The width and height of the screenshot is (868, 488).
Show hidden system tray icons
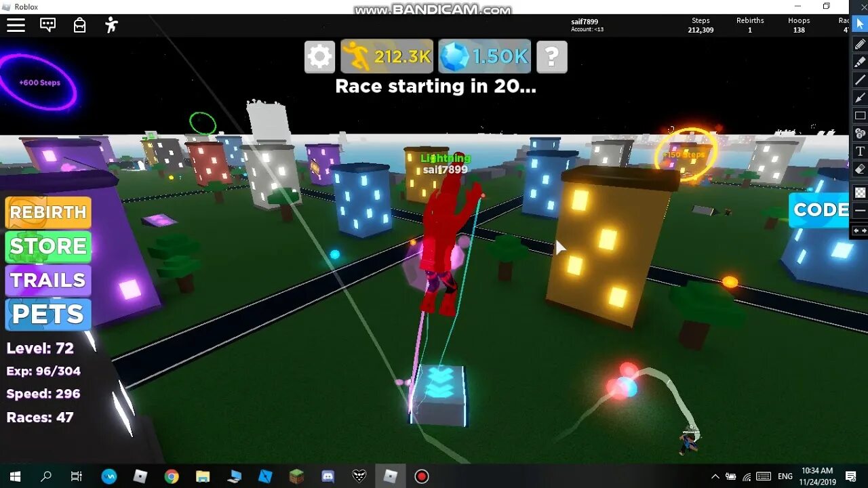click(715, 476)
